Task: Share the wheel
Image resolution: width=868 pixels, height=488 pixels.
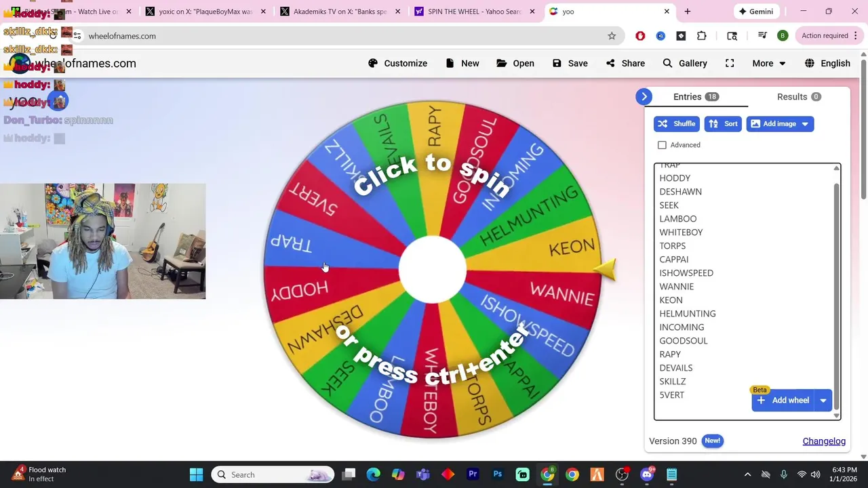Action: click(x=625, y=63)
